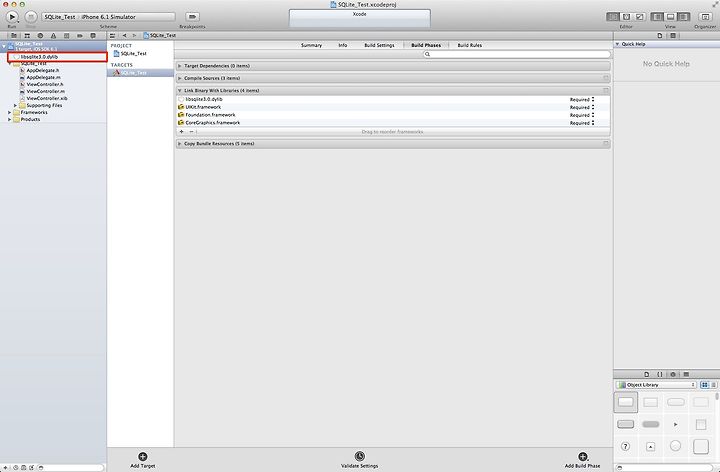
Task: Expand the Target Dependencies phase
Action: pos(180,66)
